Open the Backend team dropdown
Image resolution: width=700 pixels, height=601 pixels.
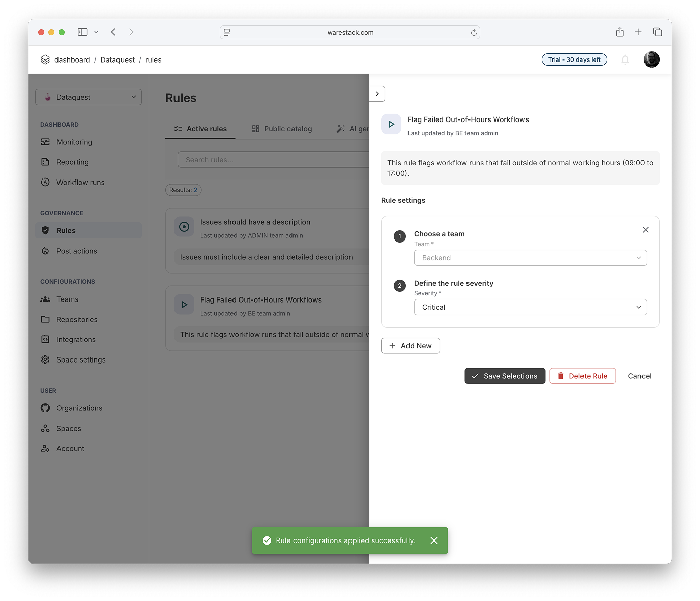[x=530, y=258]
